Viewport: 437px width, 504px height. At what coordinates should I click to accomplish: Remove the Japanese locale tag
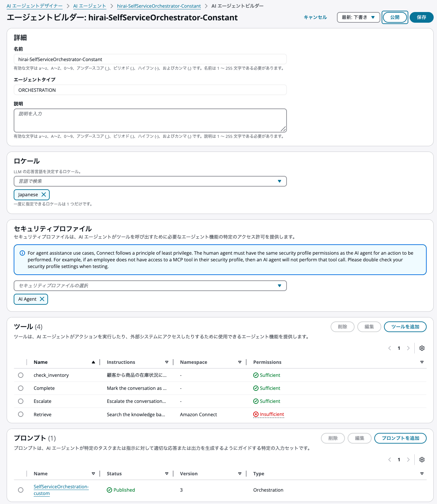click(44, 195)
